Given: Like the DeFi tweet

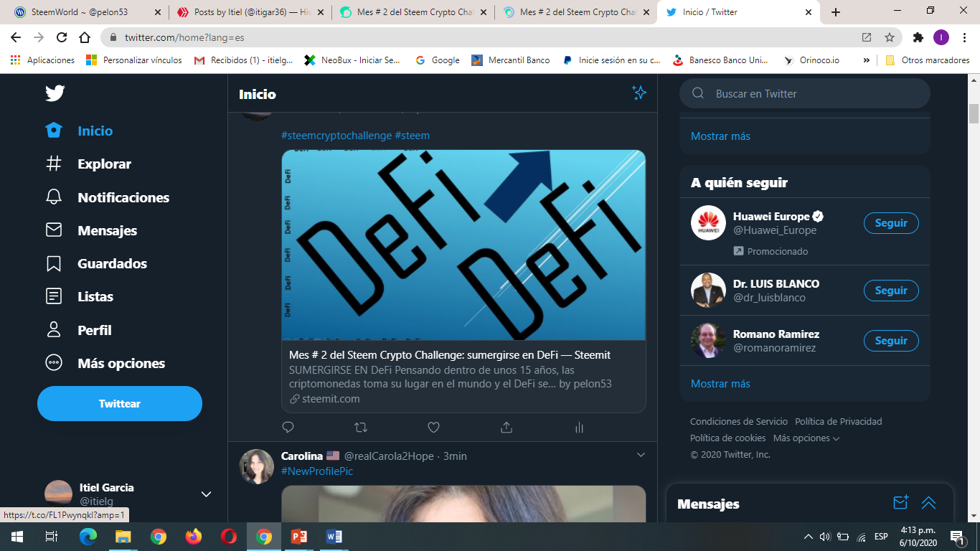Looking at the screenshot, I should [433, 428].
